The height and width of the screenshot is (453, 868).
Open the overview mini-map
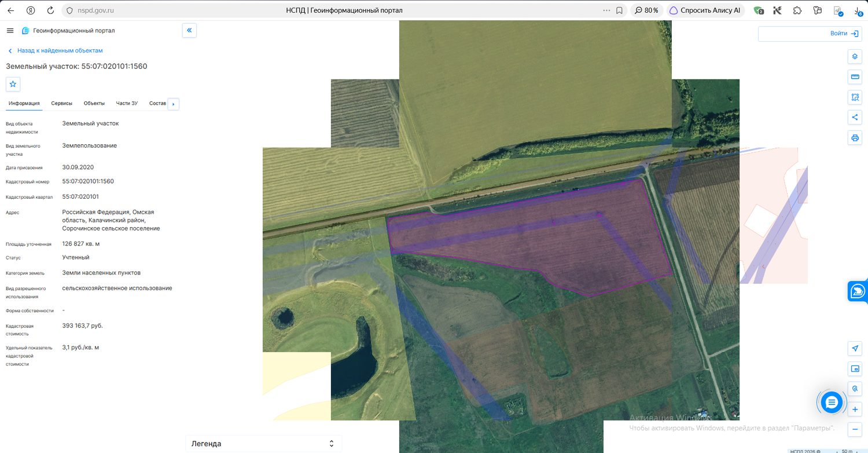pyautogui.click(x=855, y=368)
